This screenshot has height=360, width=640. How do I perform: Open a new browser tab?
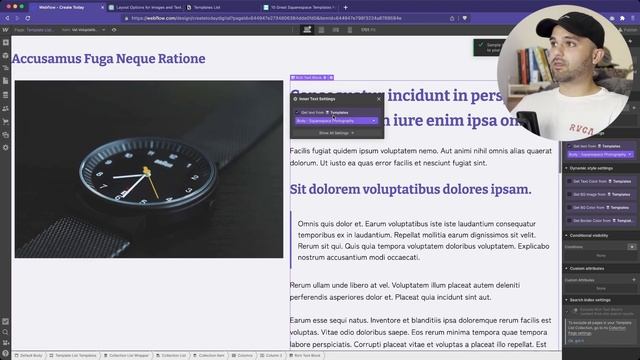click(345, 7)
